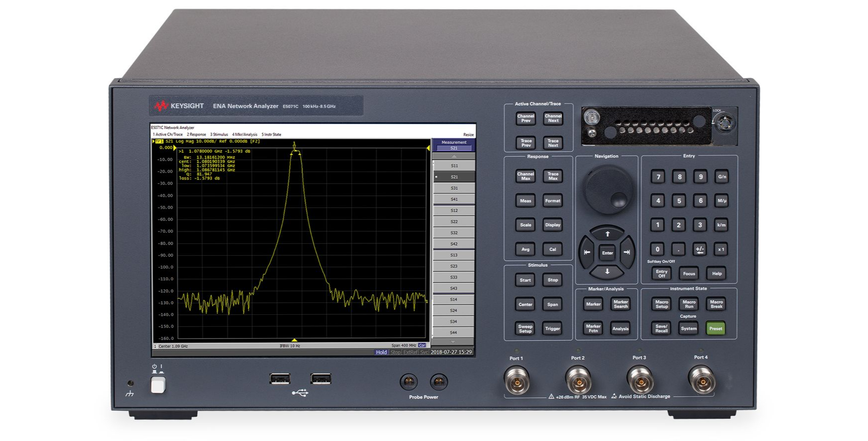Viewport: 868px width, 441px height.
Task: Click the Hold status indicator
Action: (x=381, y=352)
